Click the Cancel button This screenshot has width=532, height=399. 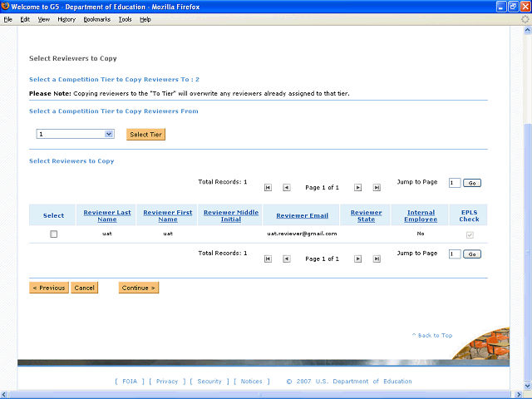[85, 288]
